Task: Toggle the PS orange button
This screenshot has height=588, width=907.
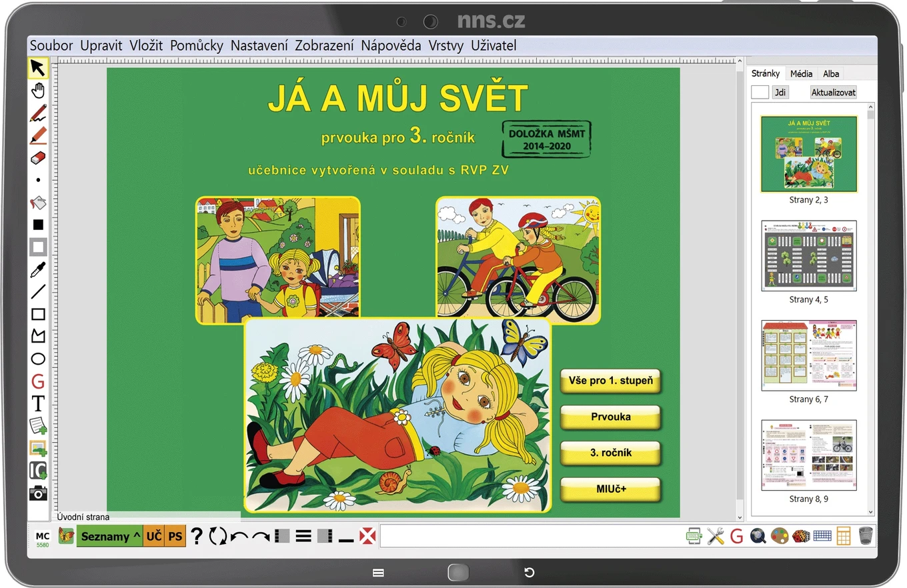Action: (175, 535)
